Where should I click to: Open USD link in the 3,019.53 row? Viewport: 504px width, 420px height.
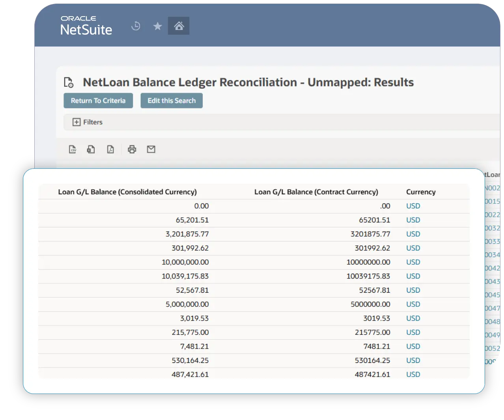click(x=413, y=318)
